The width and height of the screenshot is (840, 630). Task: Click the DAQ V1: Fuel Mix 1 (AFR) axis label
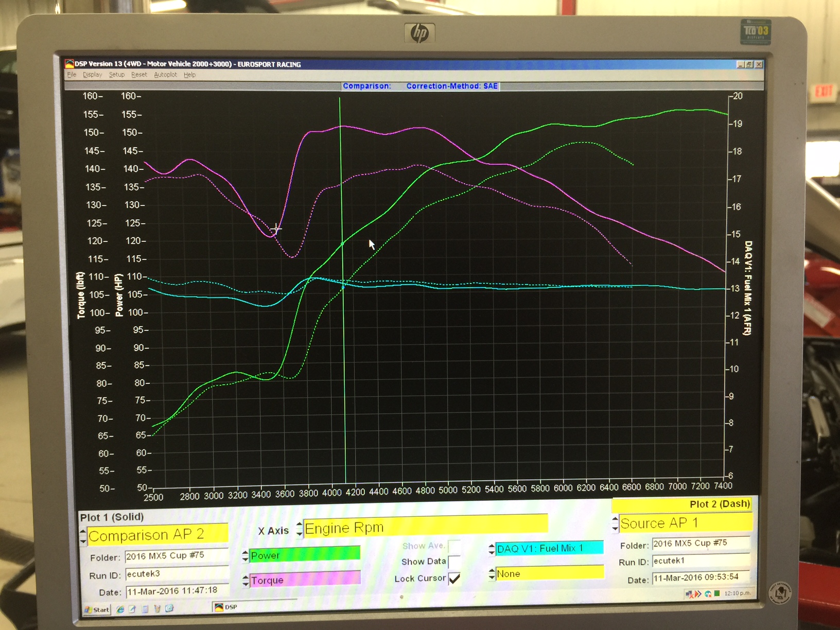click(748, 288)
